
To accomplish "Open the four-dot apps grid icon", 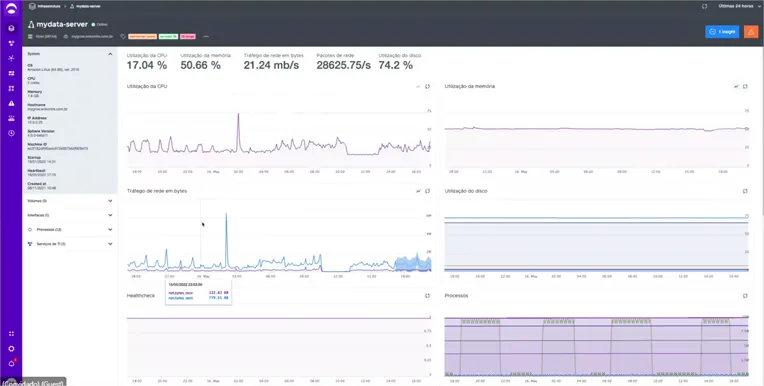I will point(11,333).
